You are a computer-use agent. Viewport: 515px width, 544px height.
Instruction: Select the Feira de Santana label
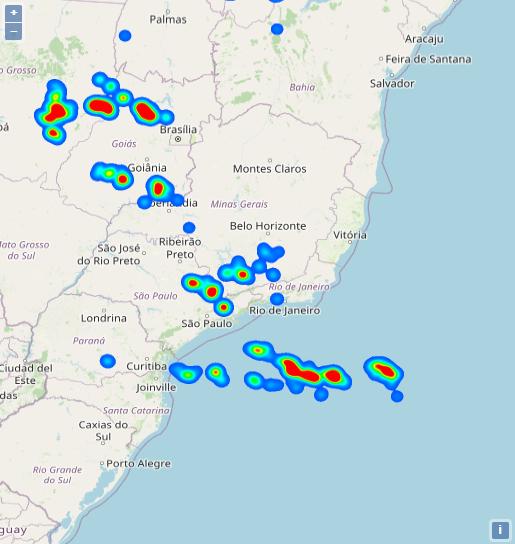point(429,59)
